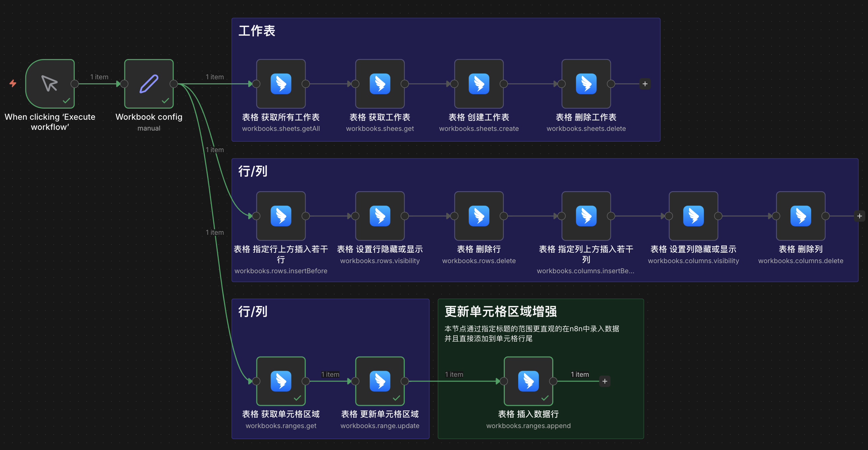Click the 'manual' label under Workbook config
This screenshot has width=868, height=450.
[149, 128]
